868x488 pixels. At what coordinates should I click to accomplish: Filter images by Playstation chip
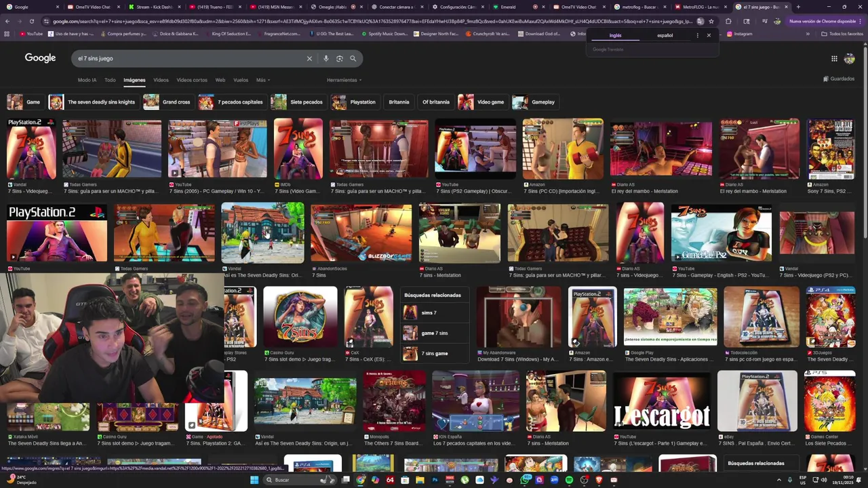tap(354, 102)
